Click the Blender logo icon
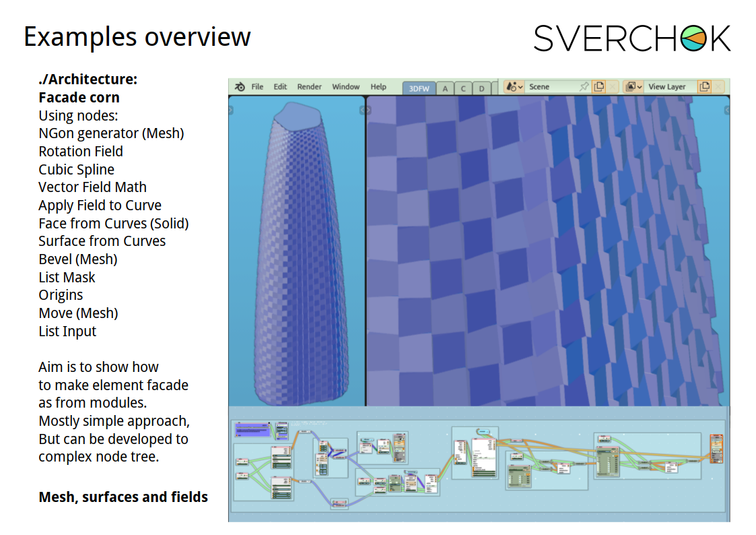 click(240, 87)
